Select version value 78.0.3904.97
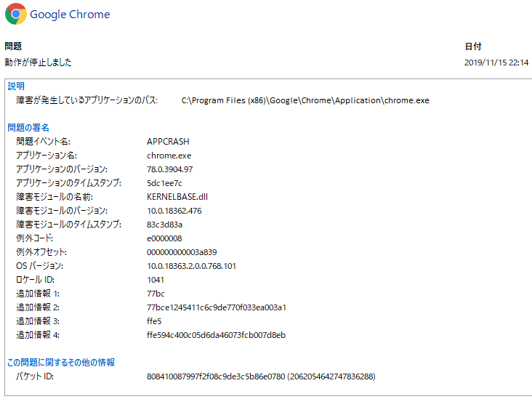532x399 pixels. coord(169,169)
